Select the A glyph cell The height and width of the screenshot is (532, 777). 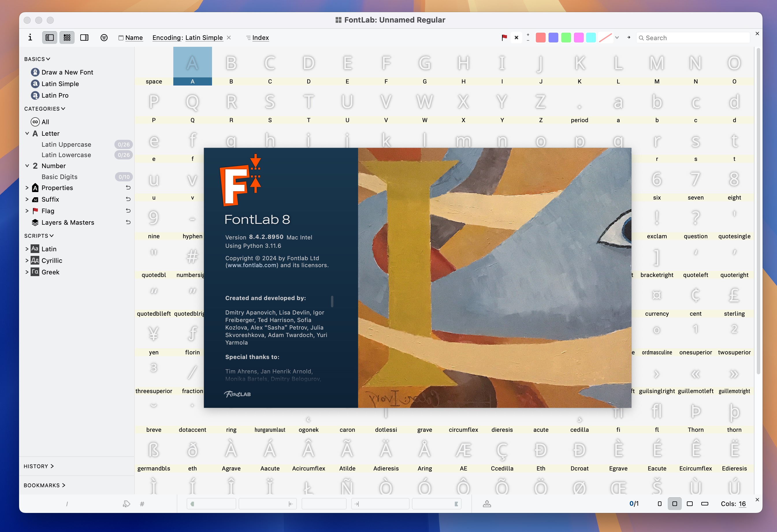tap(193, 66)
